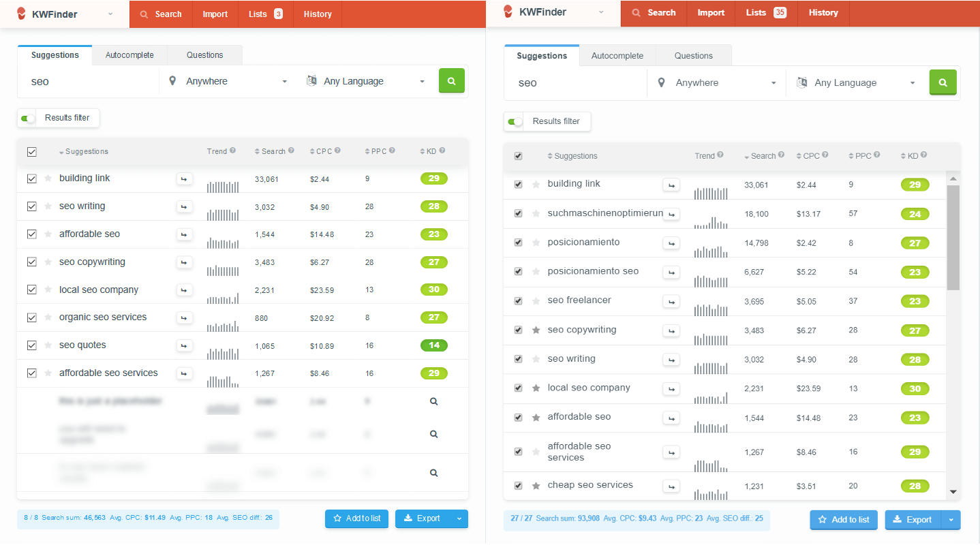Open KD help icon in right table header
Screen dimensions: 980x545
(923, 155)
